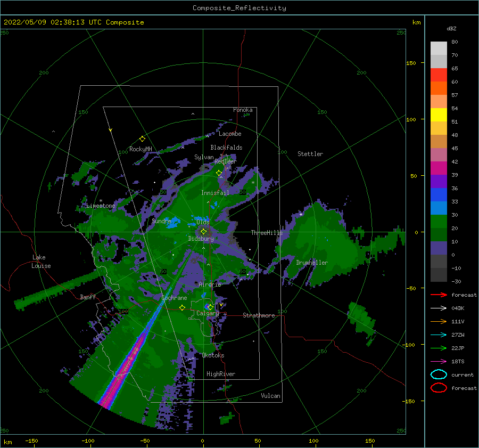Select the orange 60-57 dBZ swatch
Viewport: 479px width, 448px height.
(439, 88)
